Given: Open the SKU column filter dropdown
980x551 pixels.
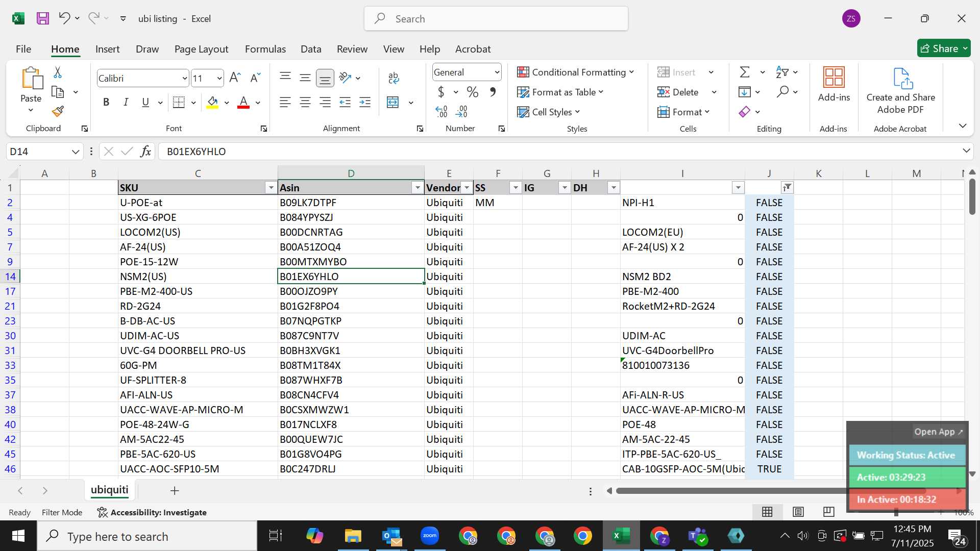Looking at the screenshot, I should click(x=271, y=188).
